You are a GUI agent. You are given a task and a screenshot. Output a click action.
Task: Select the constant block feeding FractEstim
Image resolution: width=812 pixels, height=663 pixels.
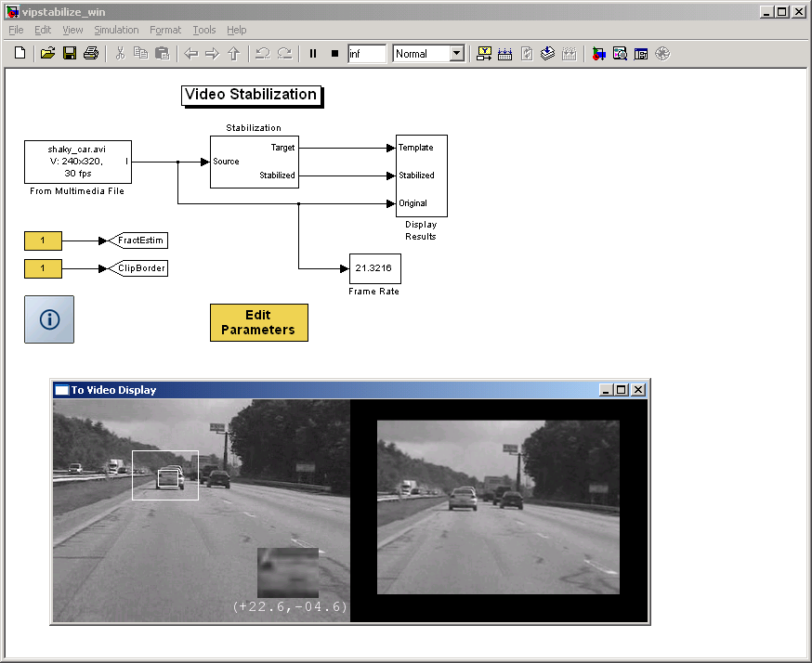click(43, 240)
